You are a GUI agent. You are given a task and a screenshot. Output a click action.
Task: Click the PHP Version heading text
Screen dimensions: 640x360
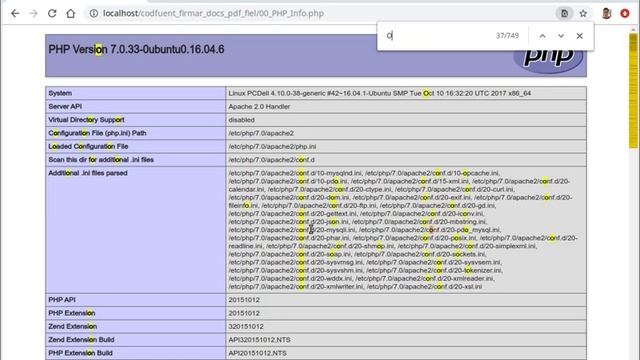click(136, 49)
